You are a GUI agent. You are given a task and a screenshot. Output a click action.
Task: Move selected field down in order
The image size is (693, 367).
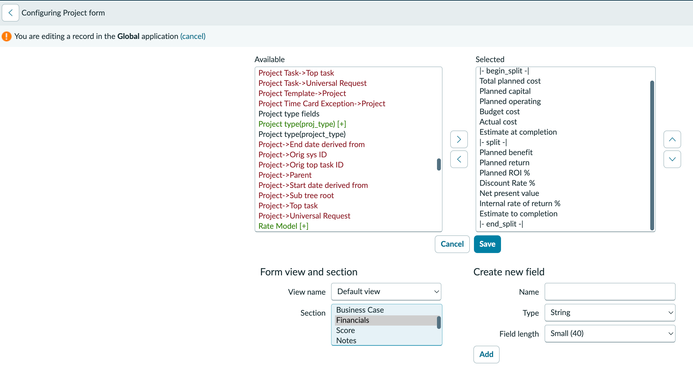click(672, 159)
